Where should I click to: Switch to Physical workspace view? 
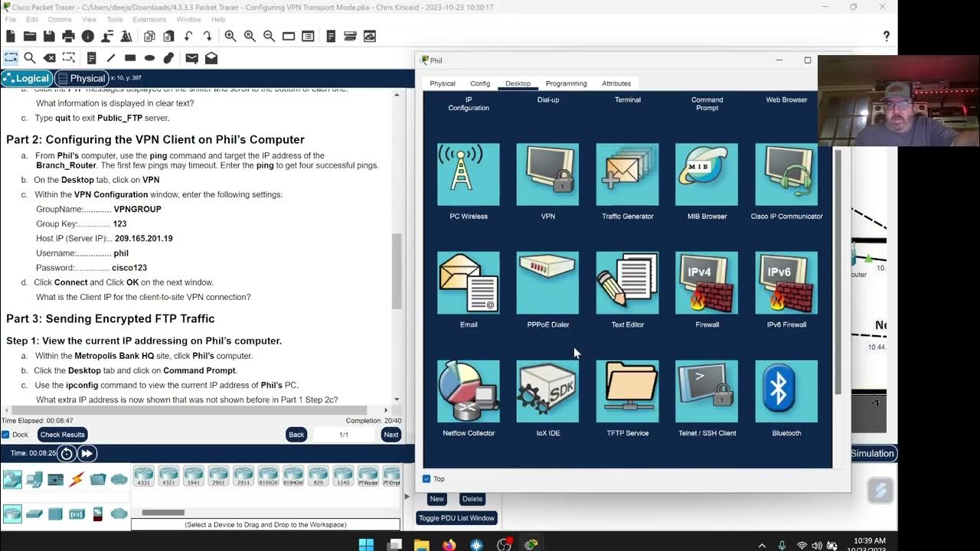[81, 78]
